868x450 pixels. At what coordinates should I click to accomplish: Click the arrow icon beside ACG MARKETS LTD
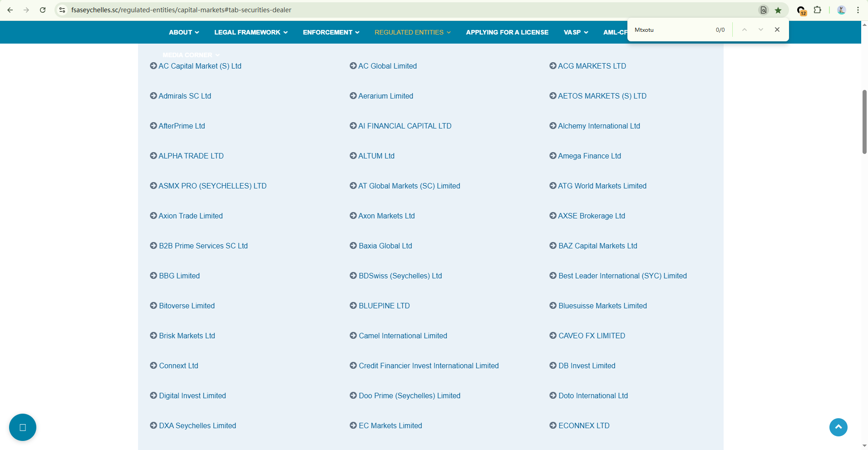point(553,66)
